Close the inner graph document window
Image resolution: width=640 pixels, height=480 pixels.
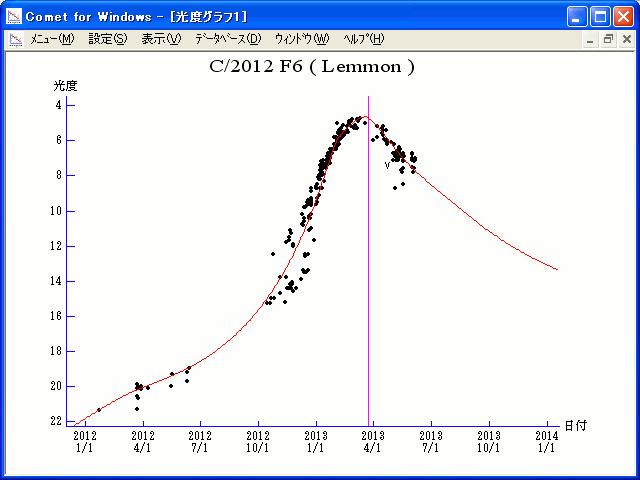click(x=627, y=40)
